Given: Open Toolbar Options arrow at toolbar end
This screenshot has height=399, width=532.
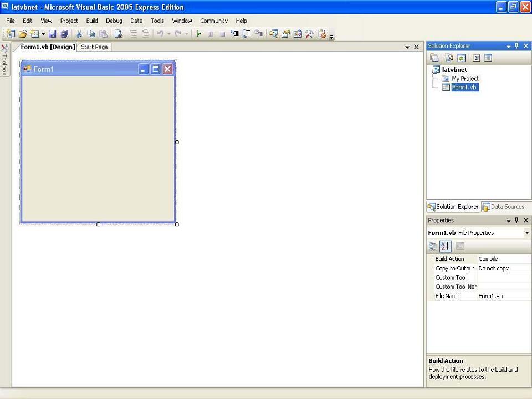Looking at the screenshot, I should 332,37.
